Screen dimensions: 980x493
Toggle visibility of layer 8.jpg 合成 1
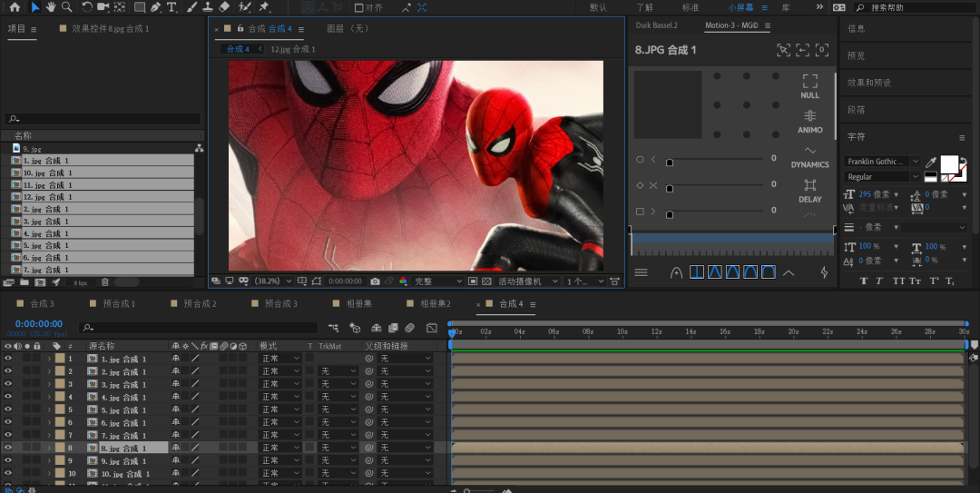[x=8, y=448]
